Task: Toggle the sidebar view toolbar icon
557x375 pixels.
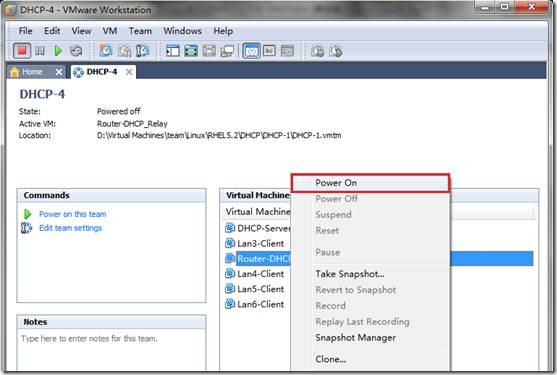Action: coord(173,51)
